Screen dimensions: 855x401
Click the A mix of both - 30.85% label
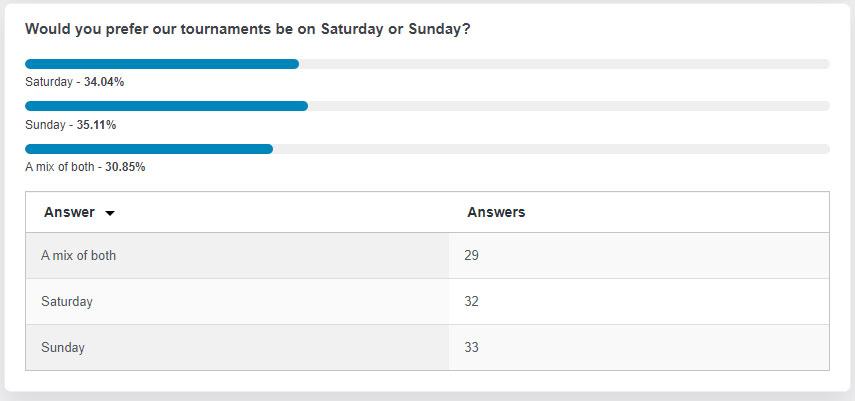point(85,167)
